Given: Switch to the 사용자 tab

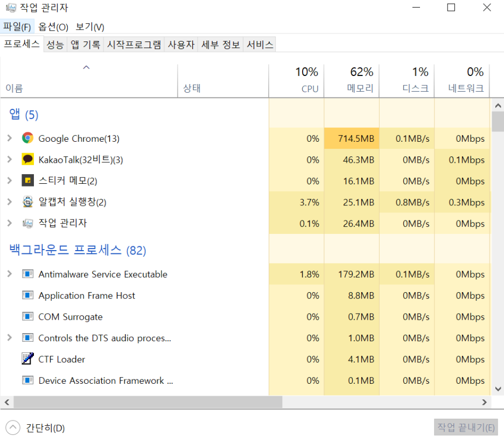Looking at the screenshot, I should pos(181,44).
